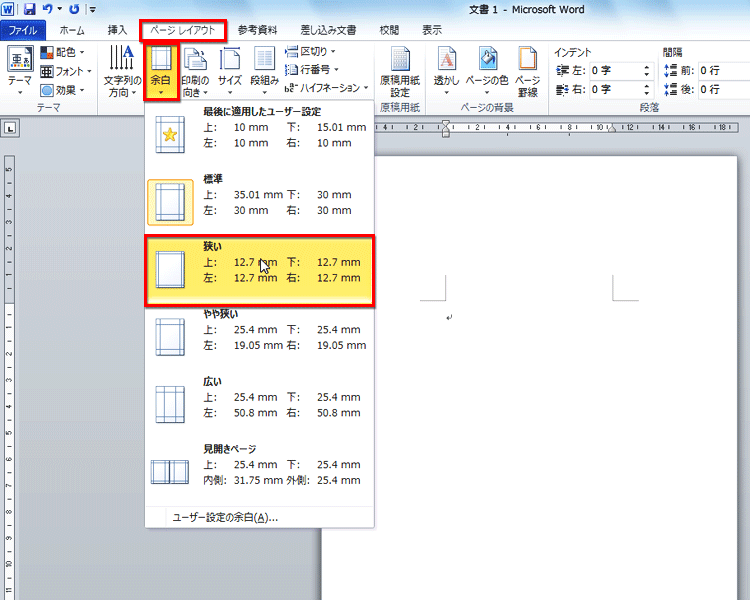This screenshot has width=750, height=600.
Task: Open the 区切り breaks dropdown
Action: pos(311,51)
